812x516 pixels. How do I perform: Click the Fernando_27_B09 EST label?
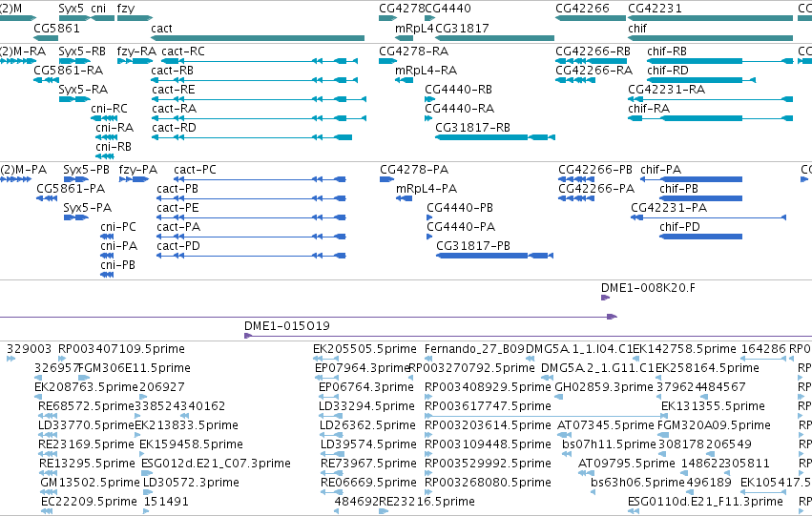pos(474,349)
